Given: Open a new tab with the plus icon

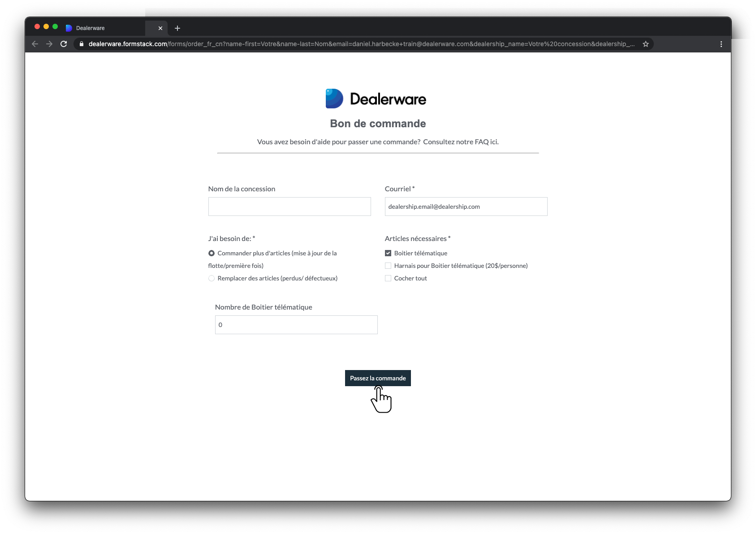Looking at the screenshot, I should click(177, 28).
